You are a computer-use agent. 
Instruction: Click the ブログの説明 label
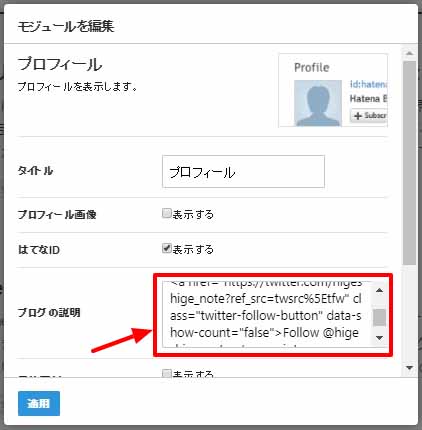coord(49,312)
